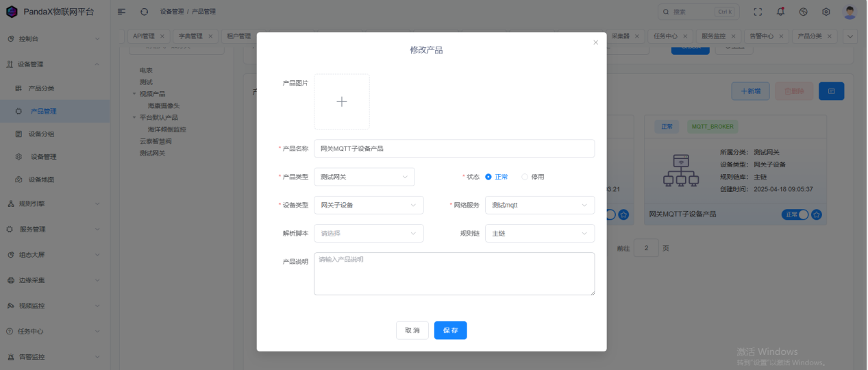The height and width of the screenshot is (370, 868).
Task: Close the 修改产品 dialog with the x icon
Action: (595, 42)
